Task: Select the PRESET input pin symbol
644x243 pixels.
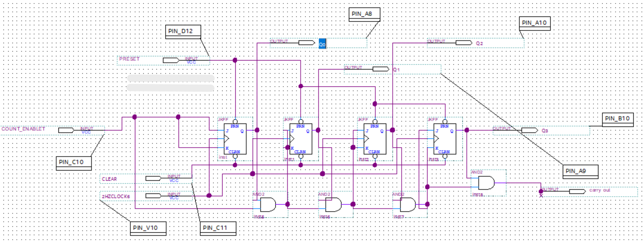Action: [171, 60]
